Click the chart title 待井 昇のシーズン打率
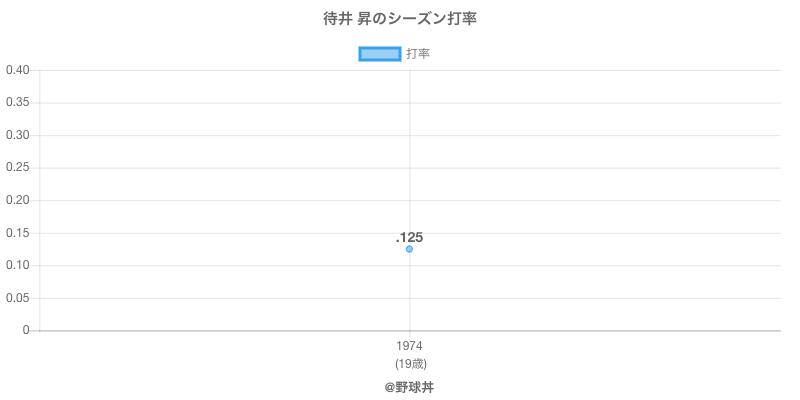This screenshot has width=800, height=400. pyautogui.click(x=400, y=19)
